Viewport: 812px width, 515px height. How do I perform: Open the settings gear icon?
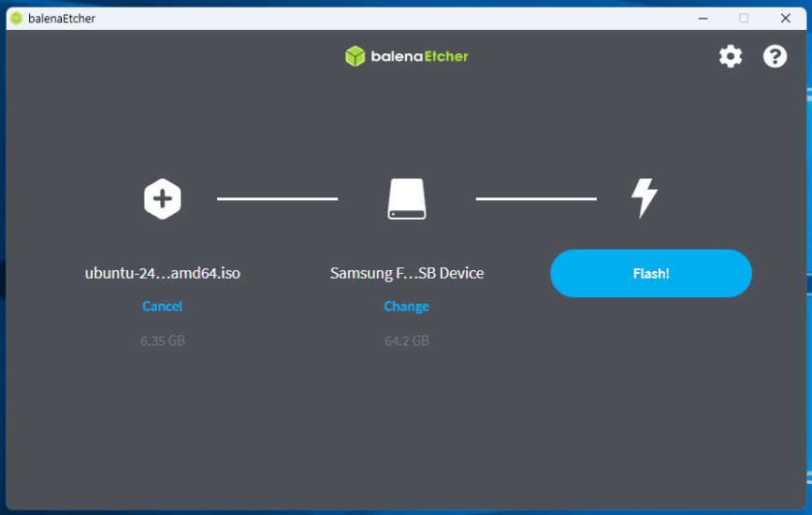coord(730,57)
